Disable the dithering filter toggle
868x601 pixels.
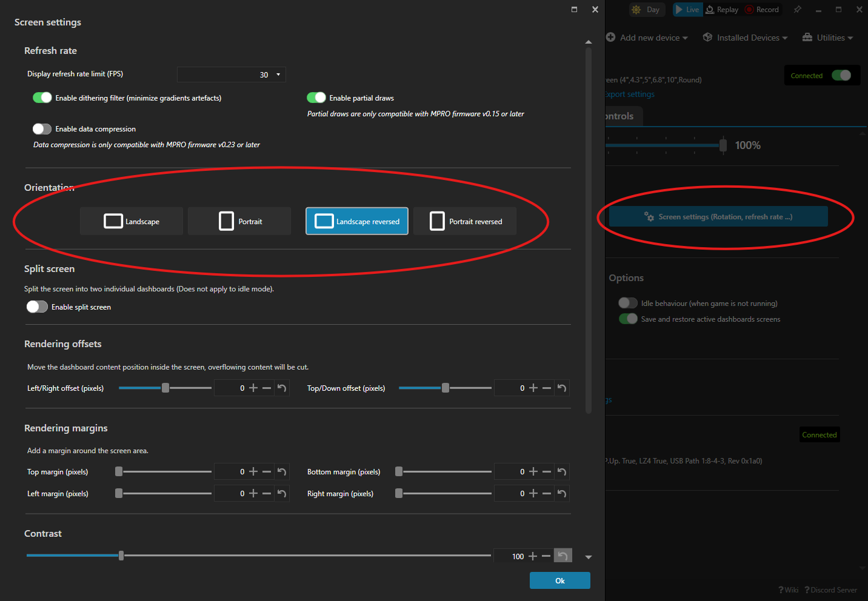pos(42,98)
